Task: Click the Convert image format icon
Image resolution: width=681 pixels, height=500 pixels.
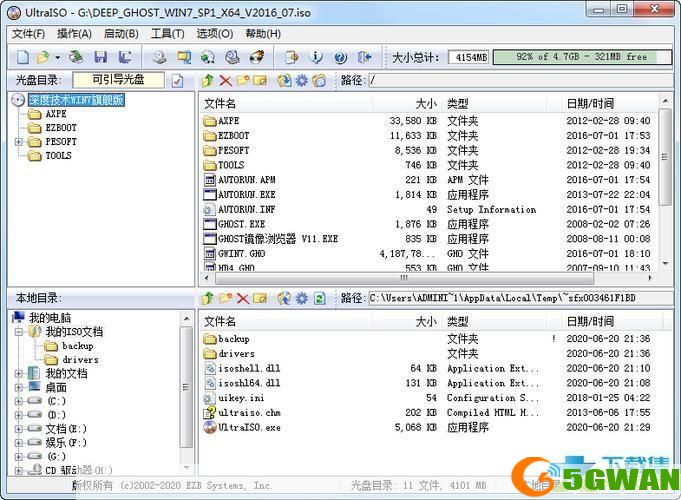Action: (x=184, y=57)
